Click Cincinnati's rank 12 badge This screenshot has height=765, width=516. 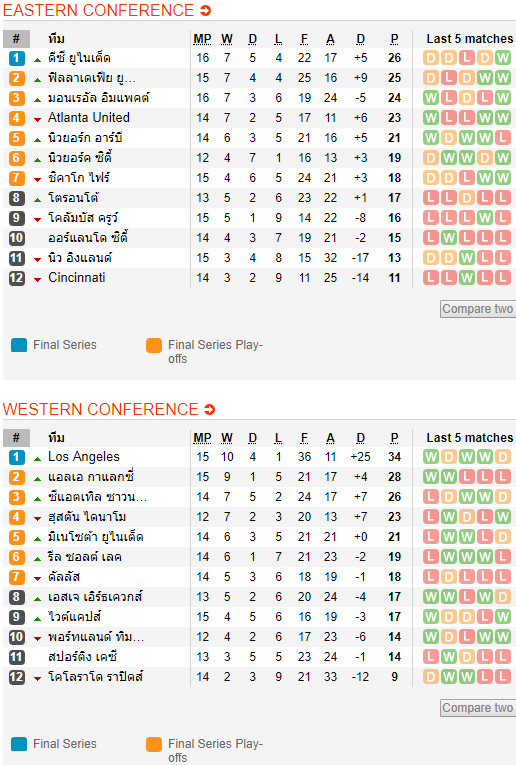point(17,278)
